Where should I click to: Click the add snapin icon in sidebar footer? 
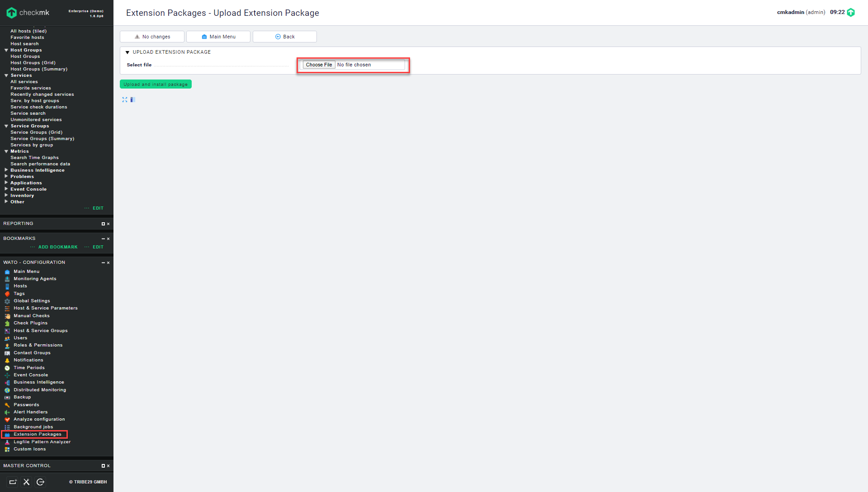point(13,482)
